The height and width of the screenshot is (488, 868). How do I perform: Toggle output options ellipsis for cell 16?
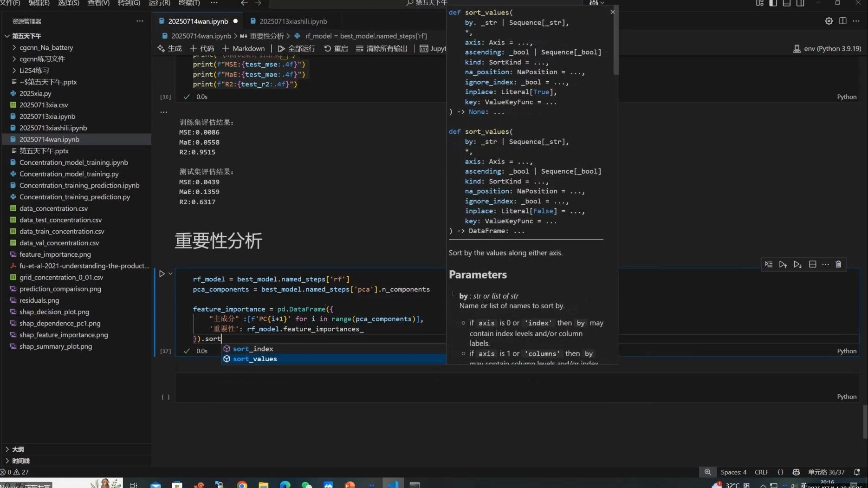[x=163, y=112]
